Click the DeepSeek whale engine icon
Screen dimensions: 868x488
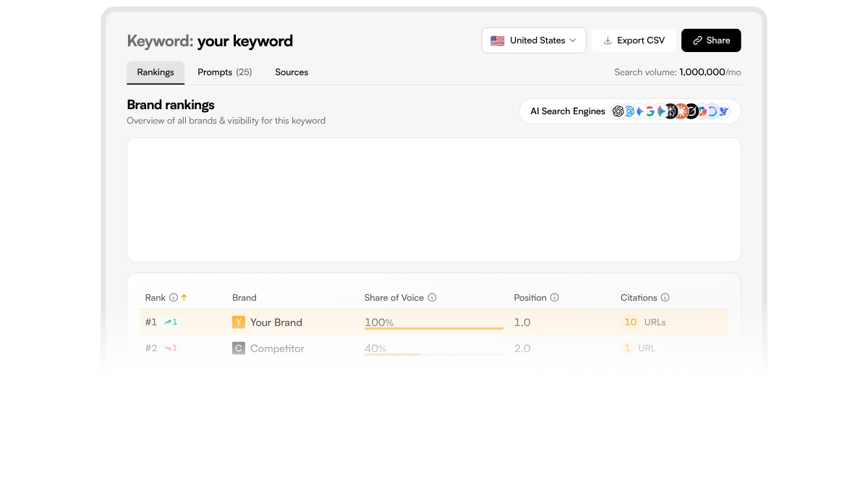coord(723,111)
